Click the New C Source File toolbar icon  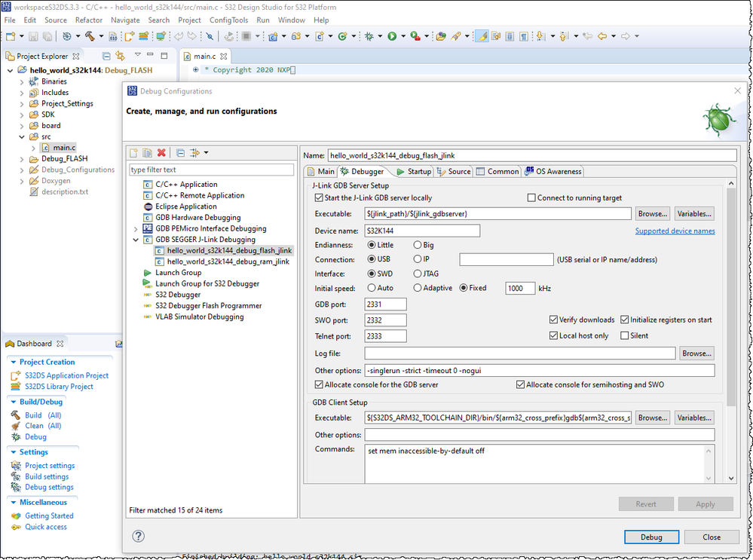pos(320,36)
